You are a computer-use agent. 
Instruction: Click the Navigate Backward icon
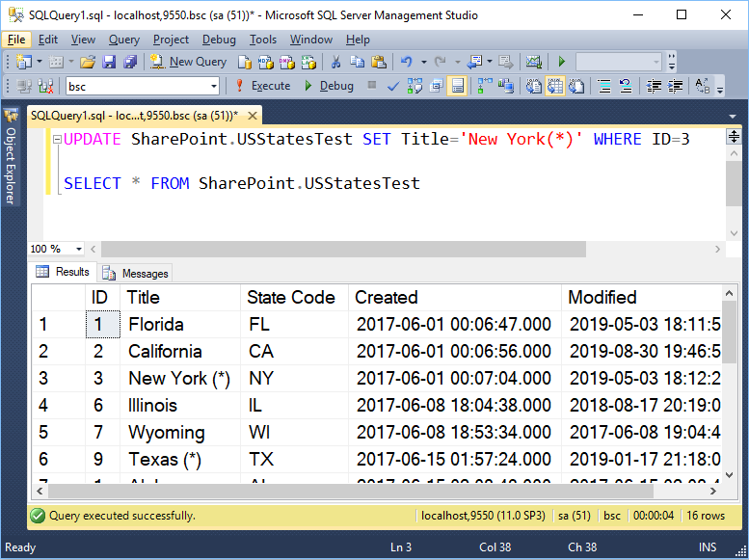pyautogui.click(x=474, y=62)
